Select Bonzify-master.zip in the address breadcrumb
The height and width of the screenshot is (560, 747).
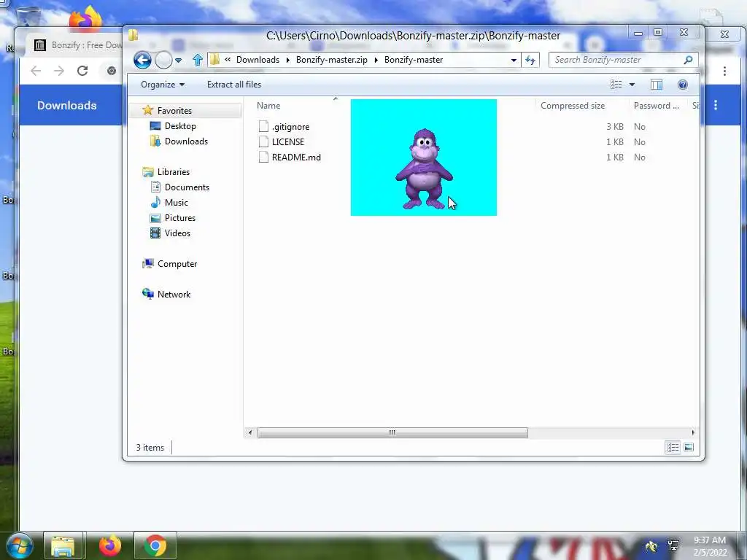(332, 60)
